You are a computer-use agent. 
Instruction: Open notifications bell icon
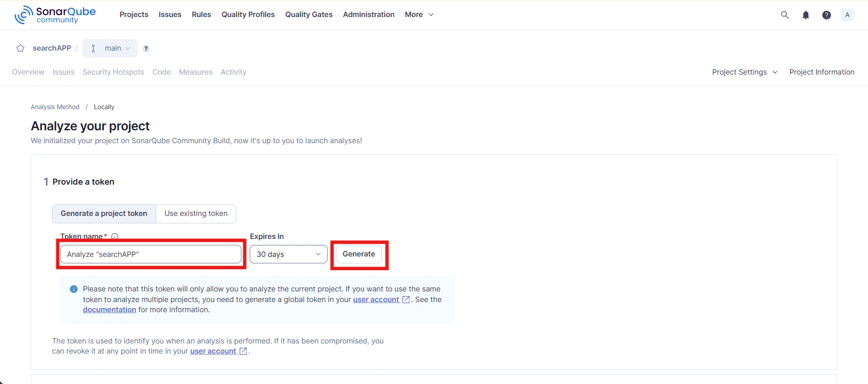tap(806, 15)
